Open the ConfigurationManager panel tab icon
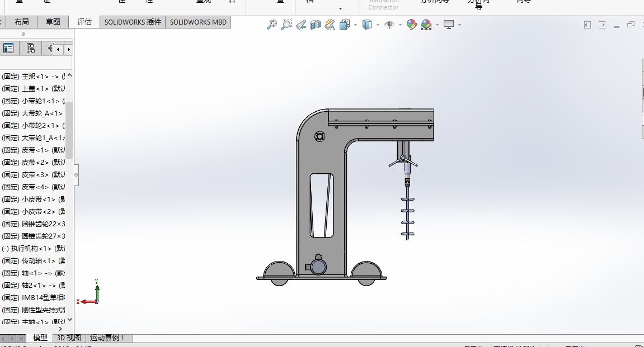This screenshot has width=644, height=347. coord(30,48)
